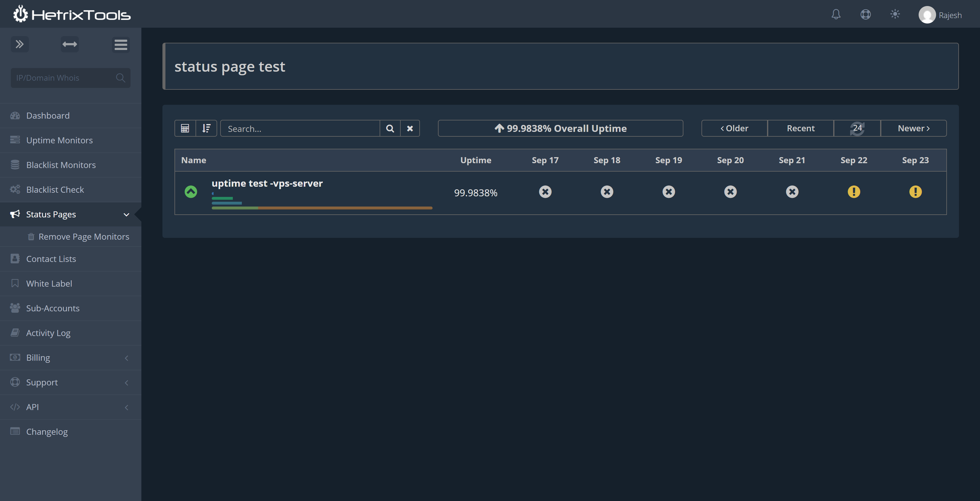
Task: Go to Newer dates
Action: tap(914, 128)
